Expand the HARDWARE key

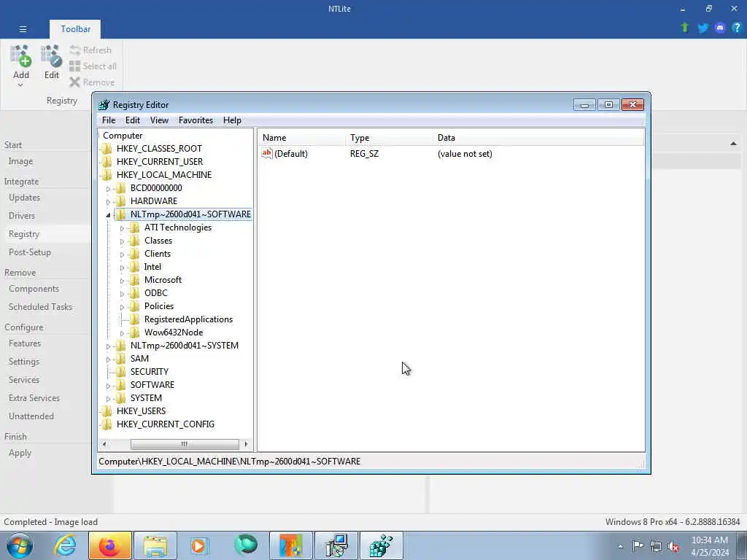[108, 202]
